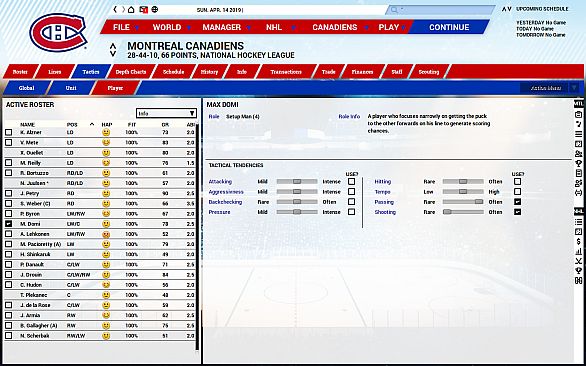Open the bottom NHL sidebar icon

579,280
